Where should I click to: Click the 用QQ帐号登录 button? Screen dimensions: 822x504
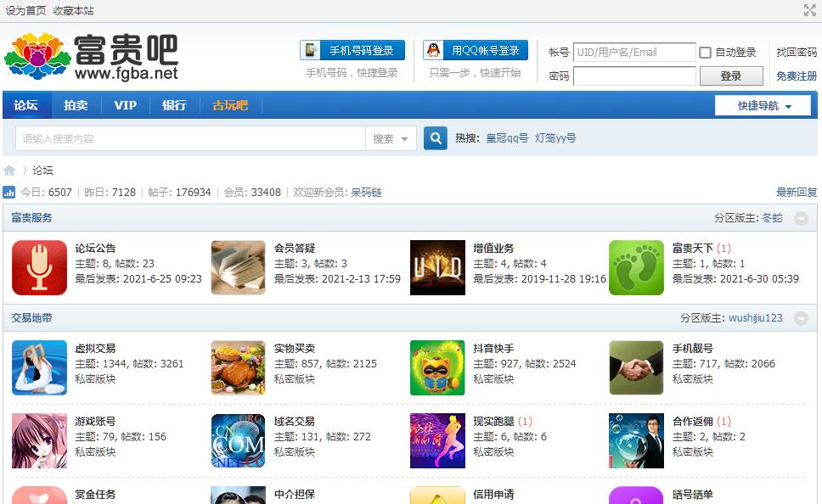pos(476,50)
